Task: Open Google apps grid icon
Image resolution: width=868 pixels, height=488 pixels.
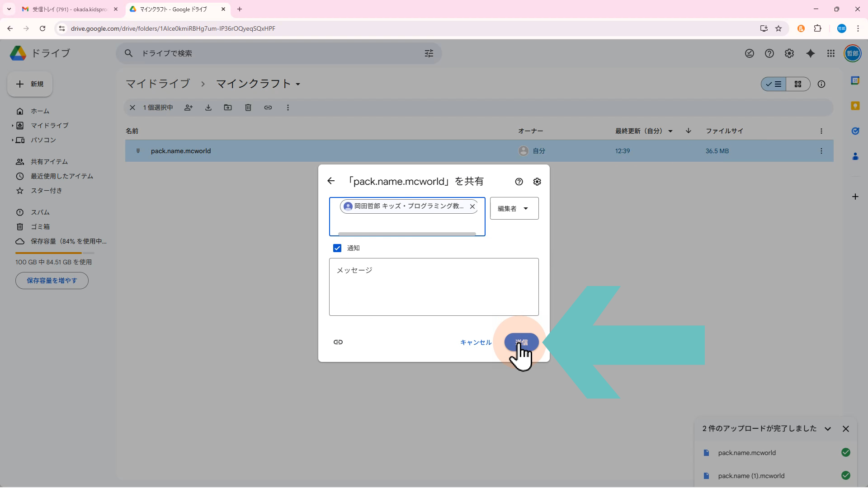Action: pos(831,53)
